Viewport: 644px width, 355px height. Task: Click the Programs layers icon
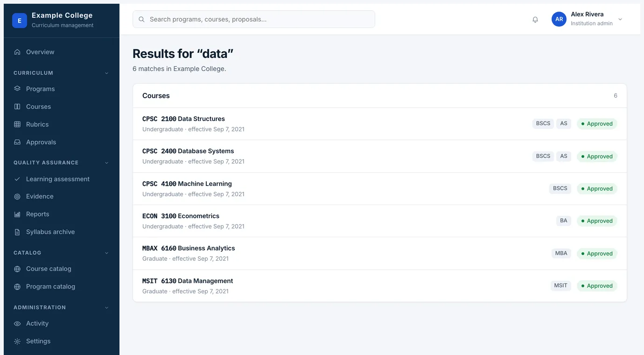(x=17, y=89)
